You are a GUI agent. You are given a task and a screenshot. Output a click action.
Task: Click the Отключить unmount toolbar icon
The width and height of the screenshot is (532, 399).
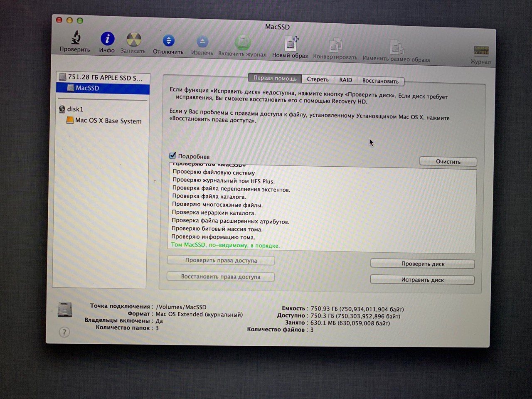[x=168, y=41]
